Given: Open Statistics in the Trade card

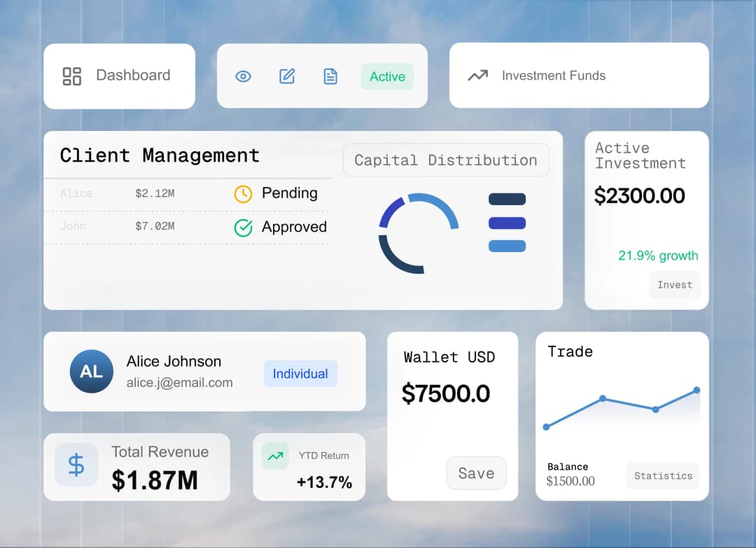Looking at the screenshot, I should tap(662, 476).
